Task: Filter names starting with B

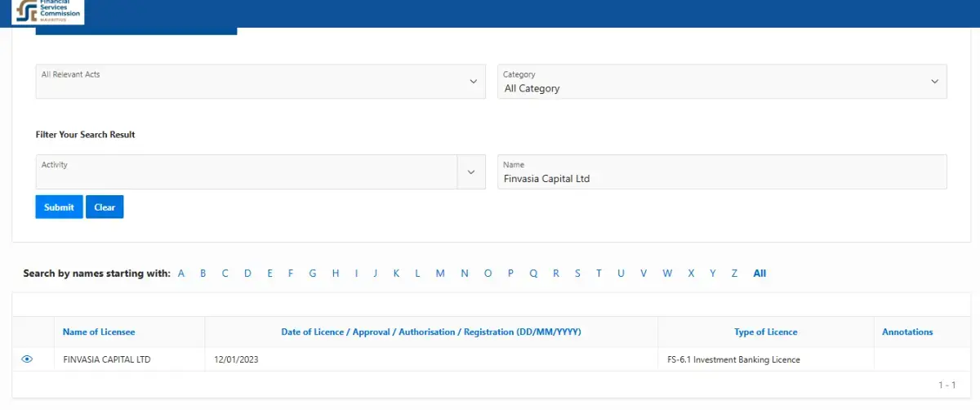Action: (x=203, y=274)
